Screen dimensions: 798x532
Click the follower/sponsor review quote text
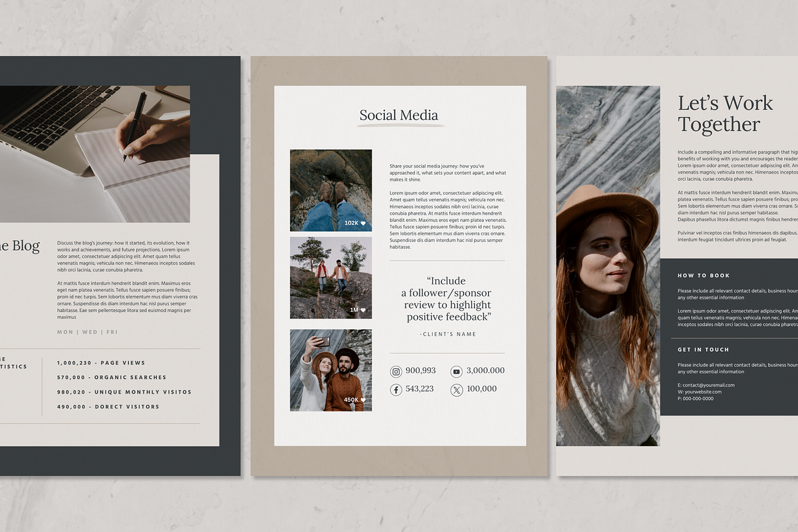tap(447, 299)
